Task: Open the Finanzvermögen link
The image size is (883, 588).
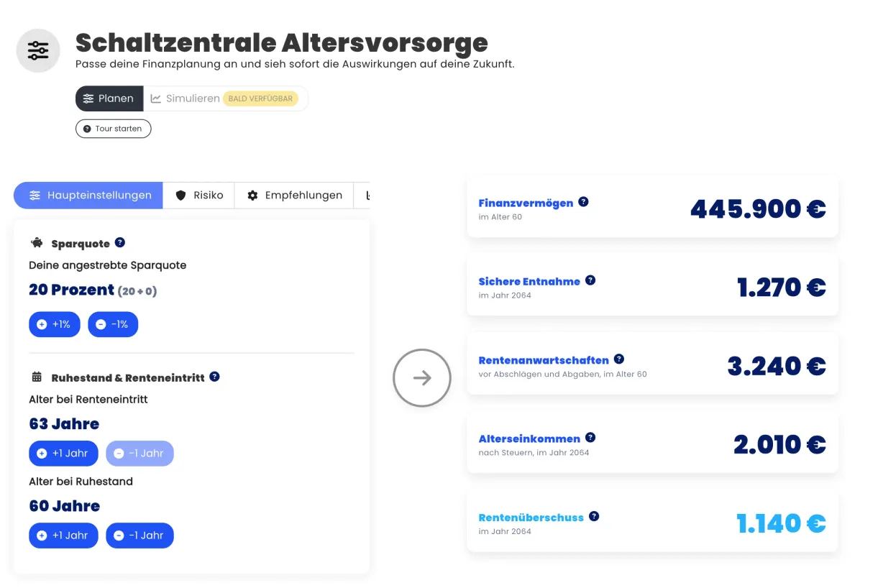Action: (526, 203)
